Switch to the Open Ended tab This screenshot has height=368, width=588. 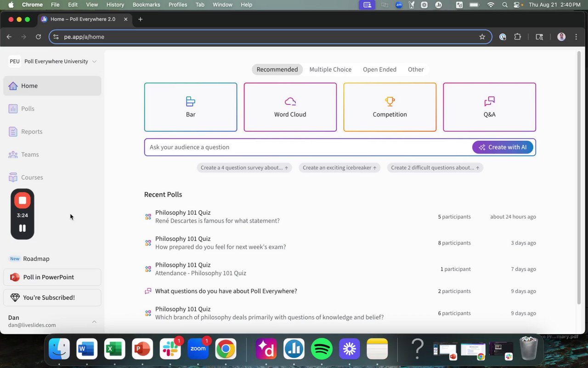(x=379, y=69)
